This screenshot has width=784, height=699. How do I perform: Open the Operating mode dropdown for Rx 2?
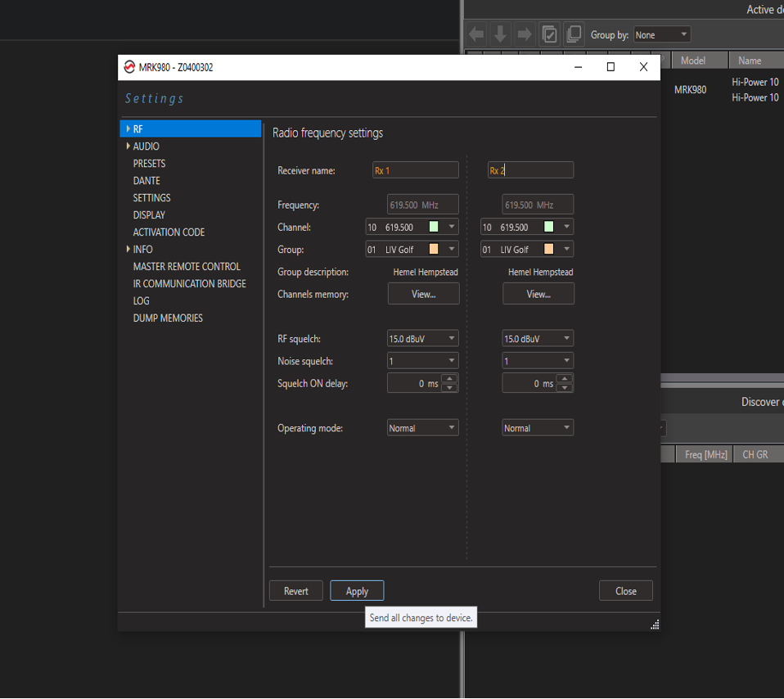click(538, 426)
